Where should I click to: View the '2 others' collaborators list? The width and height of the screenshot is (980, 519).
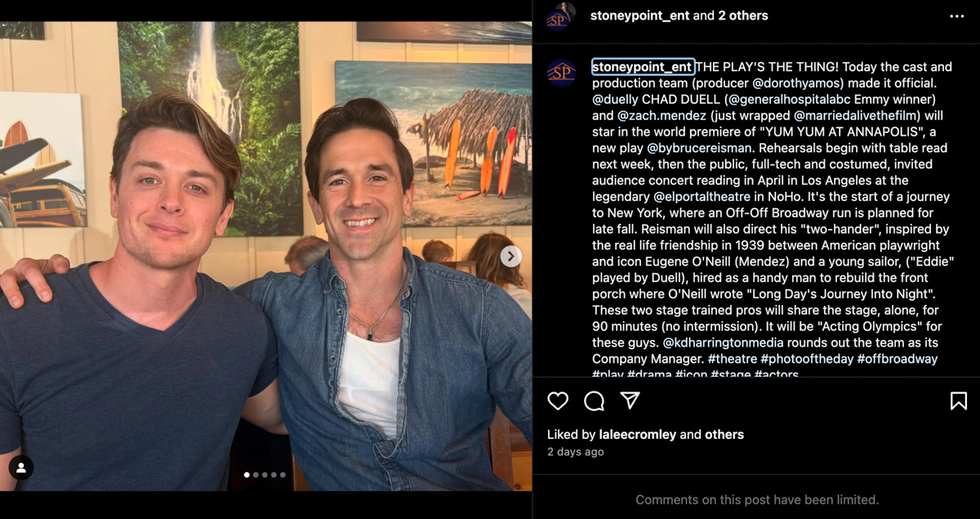tap(743, 16)
